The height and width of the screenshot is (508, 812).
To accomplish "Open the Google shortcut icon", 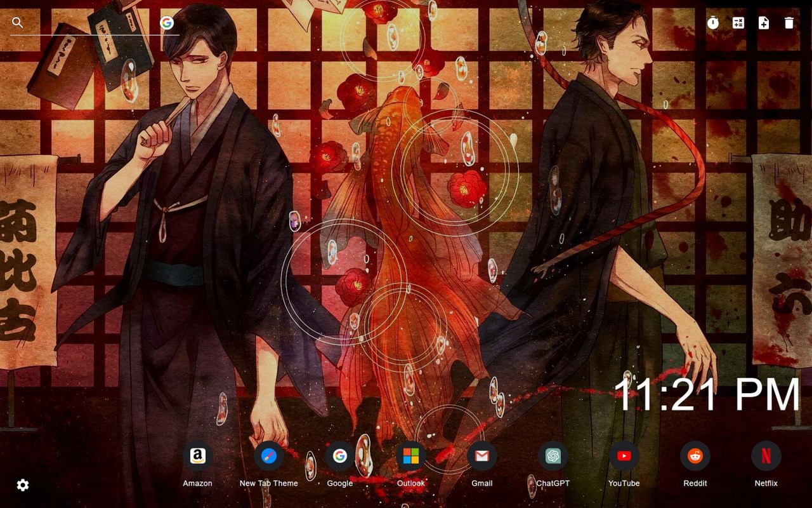I will [340, 456].
